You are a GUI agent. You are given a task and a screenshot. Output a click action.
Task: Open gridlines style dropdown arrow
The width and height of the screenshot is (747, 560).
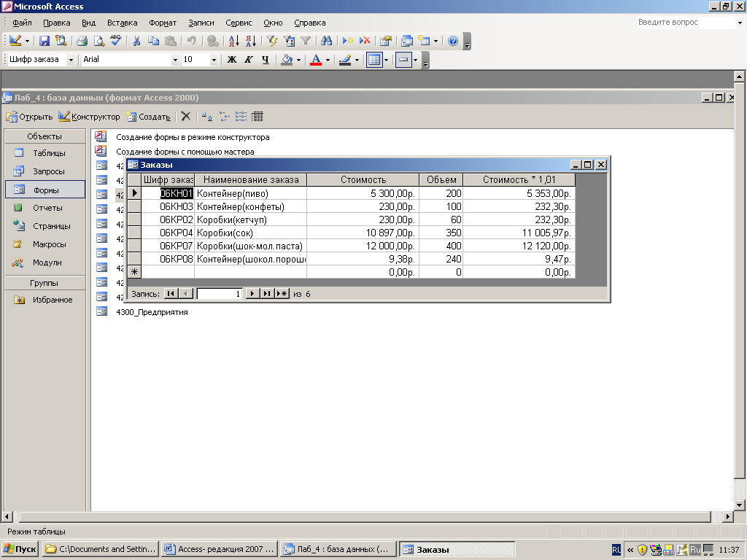tap(387, 60)
